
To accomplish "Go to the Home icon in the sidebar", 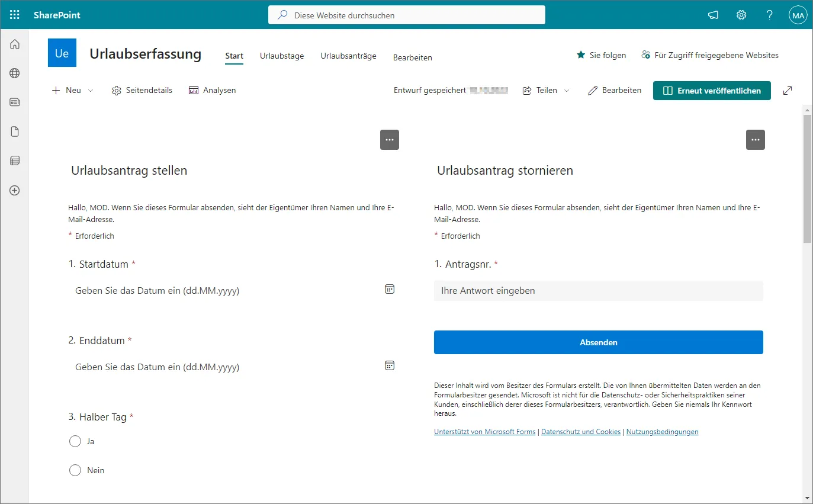I will [15, 44].
